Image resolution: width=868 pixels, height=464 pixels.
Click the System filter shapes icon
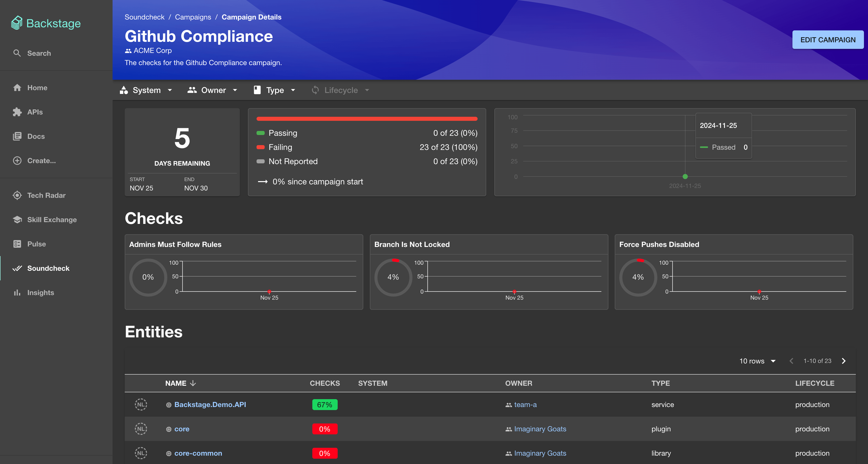click(124, 90)
